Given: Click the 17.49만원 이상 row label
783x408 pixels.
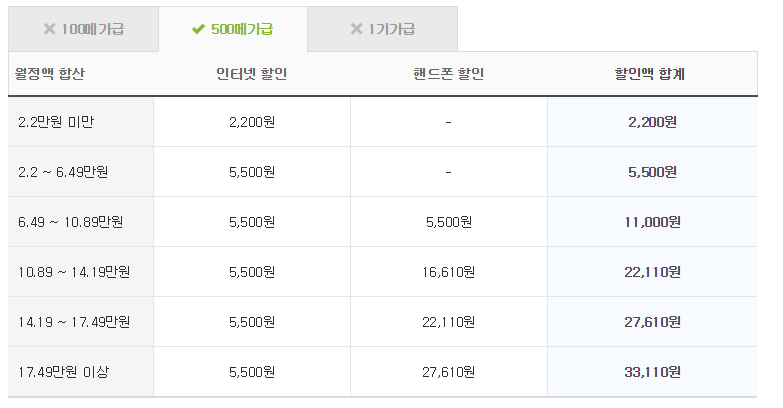Looking at the screenshot, I should (63, 372).
